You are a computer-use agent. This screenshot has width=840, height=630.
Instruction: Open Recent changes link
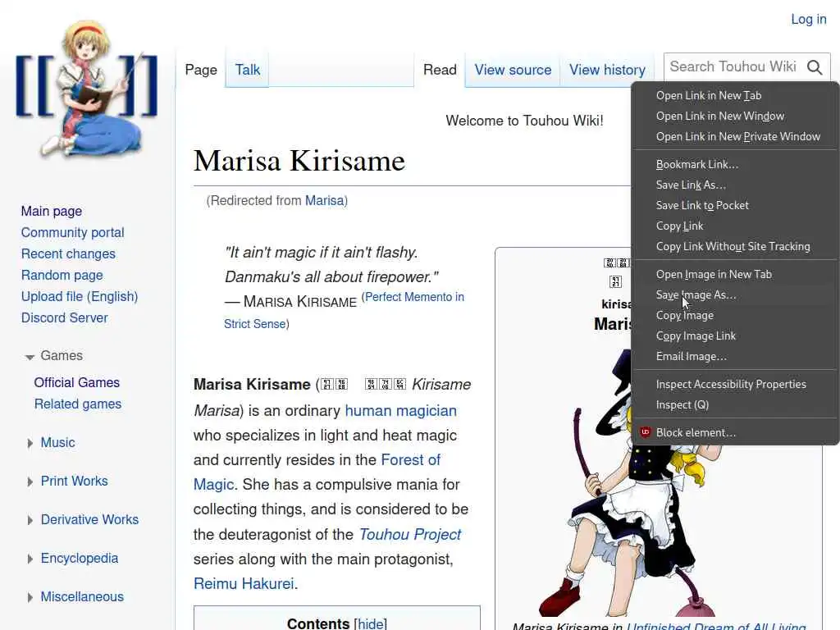(68, 254)
